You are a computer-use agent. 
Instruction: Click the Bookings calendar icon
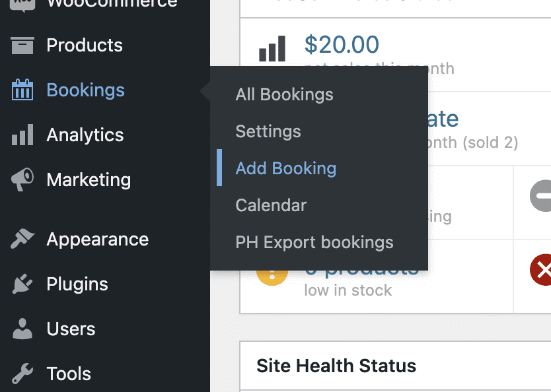[x=22, y=90]
